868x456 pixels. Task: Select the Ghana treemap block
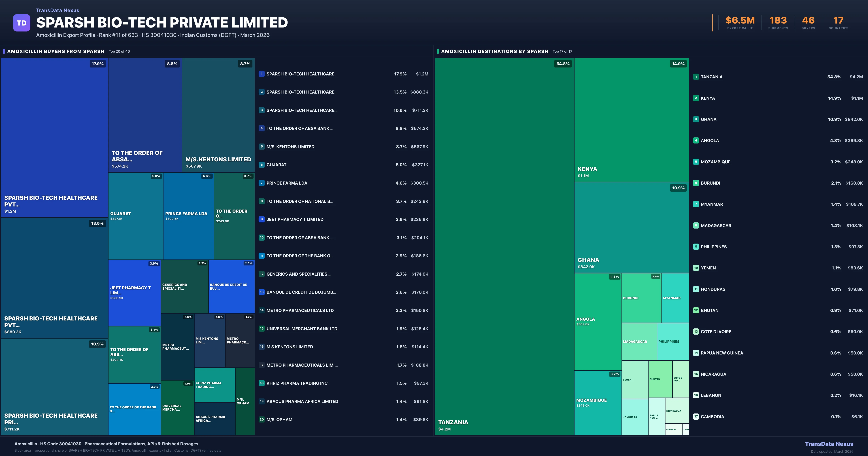pos(631,228)
